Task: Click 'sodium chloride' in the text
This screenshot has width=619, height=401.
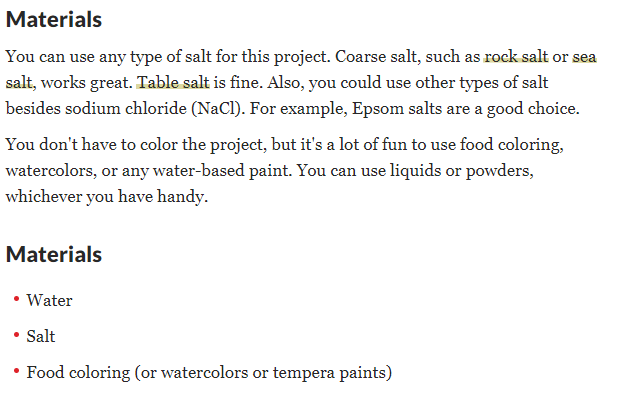Action: tap(126, 109)
